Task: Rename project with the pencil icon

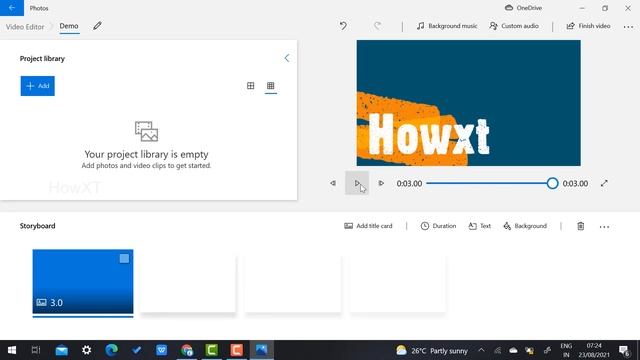Action: point(97,26)
